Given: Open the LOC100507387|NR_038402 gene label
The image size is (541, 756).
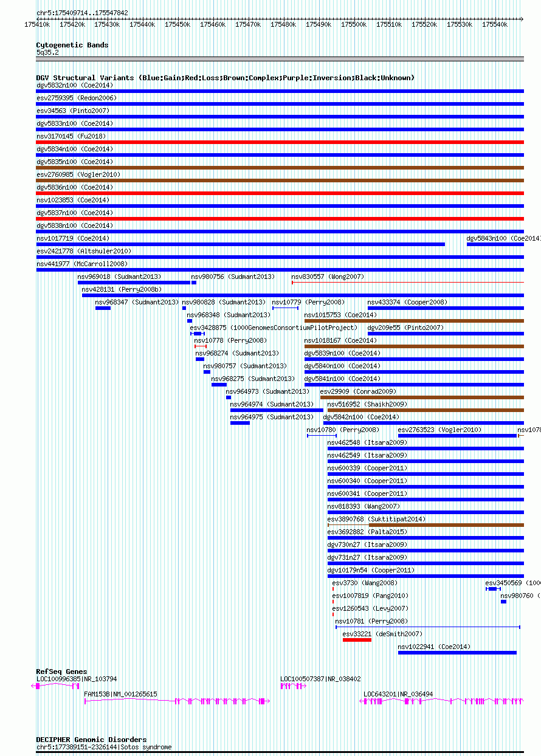Looking at the screenshot, I should coord(320,679).
